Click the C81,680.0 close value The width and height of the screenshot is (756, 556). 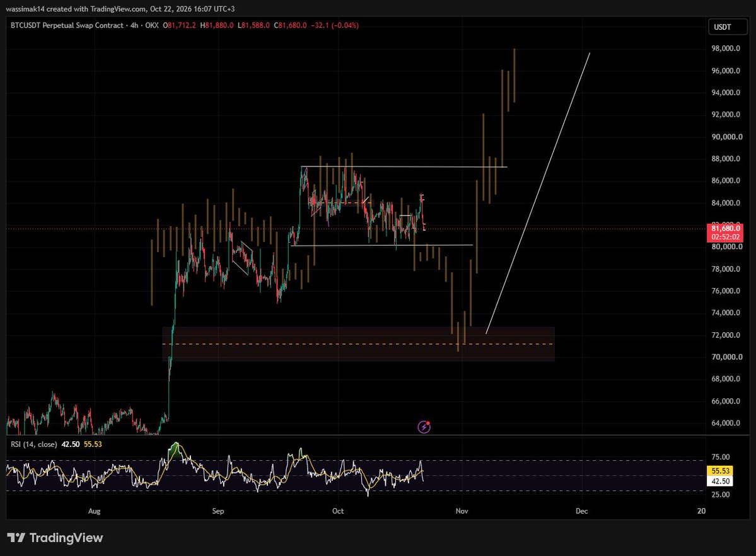pos(290,25)
